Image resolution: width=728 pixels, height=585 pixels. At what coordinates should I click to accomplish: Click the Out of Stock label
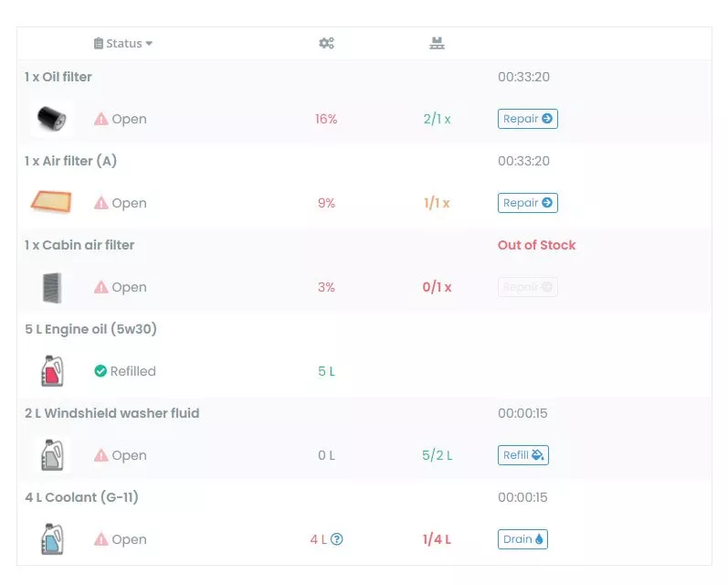pos(536,245)
